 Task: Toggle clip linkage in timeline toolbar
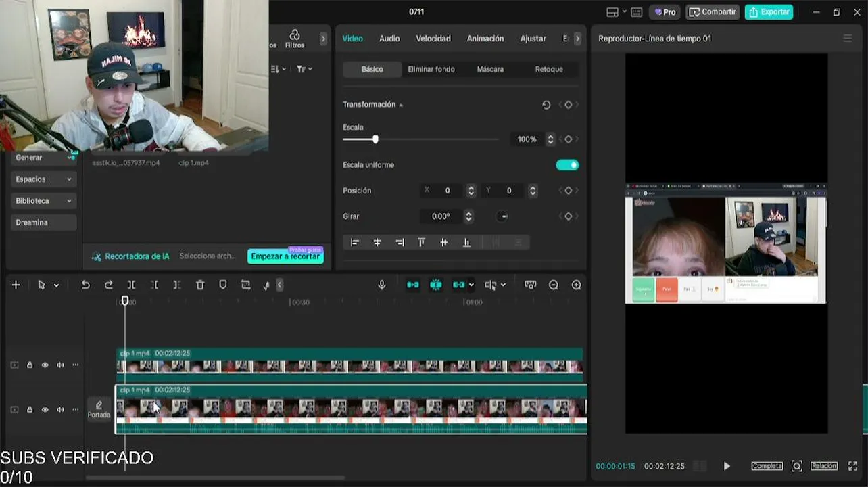(458, 285)
